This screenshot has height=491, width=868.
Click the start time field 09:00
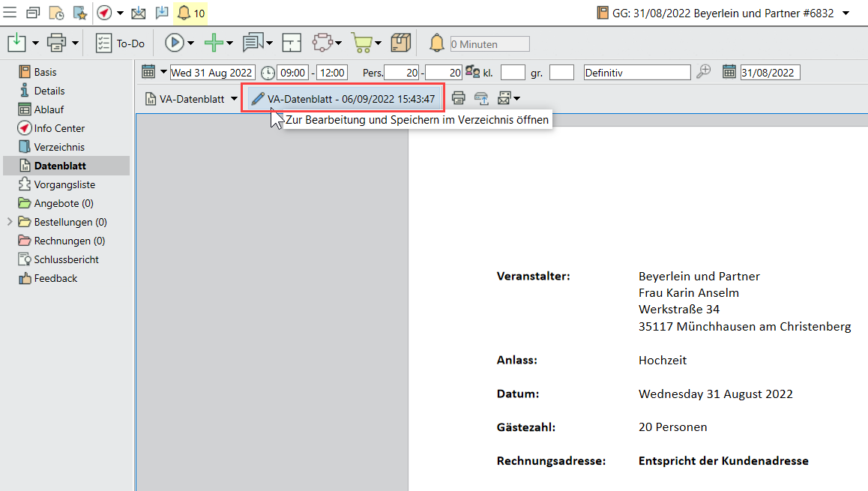point(292,73)
